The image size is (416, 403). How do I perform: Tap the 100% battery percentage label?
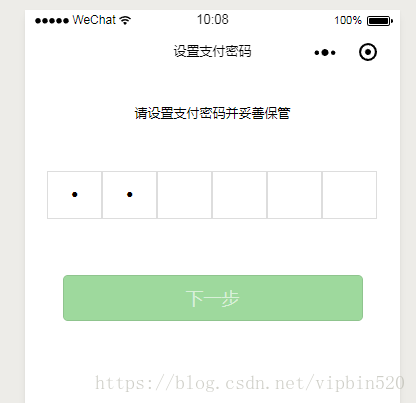pos(348,20)
